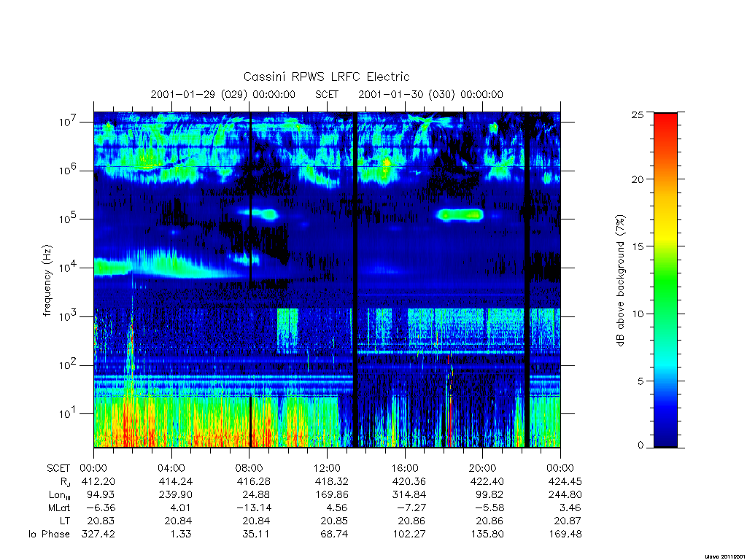747x560 pixels.
Task: Click the Lon III value 239.90
Action: coord(176,495)
